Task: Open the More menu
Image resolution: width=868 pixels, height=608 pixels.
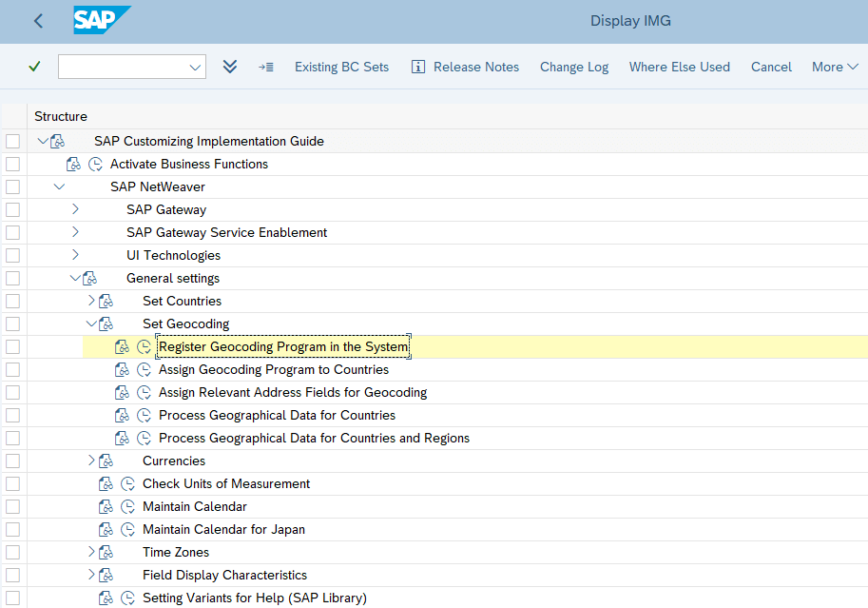Action: (835, 67)
